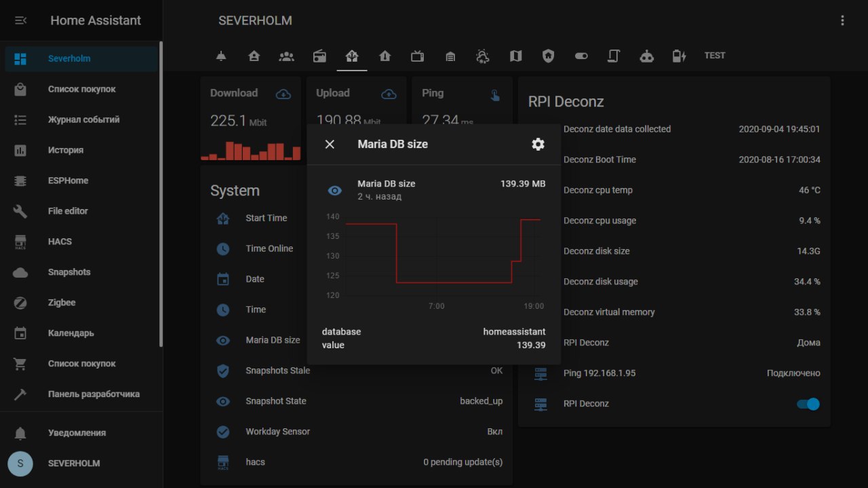Click the Workday Sensor check icon

(x=223, y=432)
